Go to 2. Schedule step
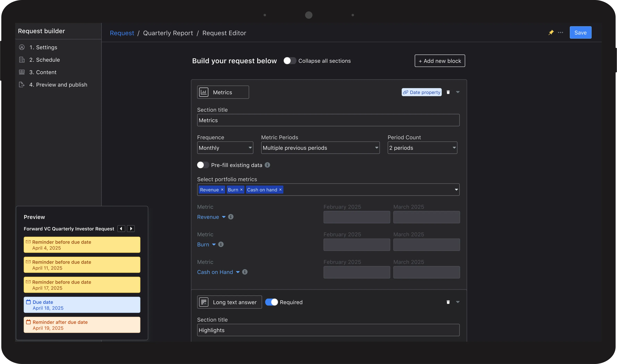 (44, 60)
